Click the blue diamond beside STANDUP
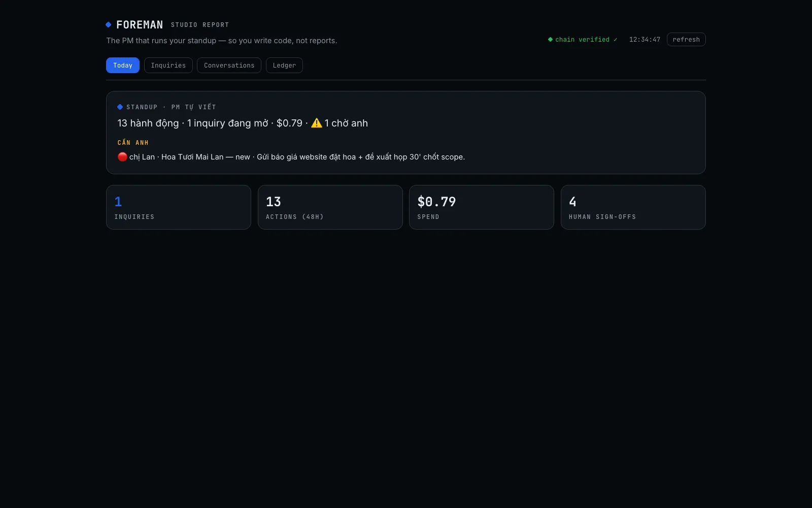This screenshot has width=812, height=508. pyautogui.click(x=120, y=107)
